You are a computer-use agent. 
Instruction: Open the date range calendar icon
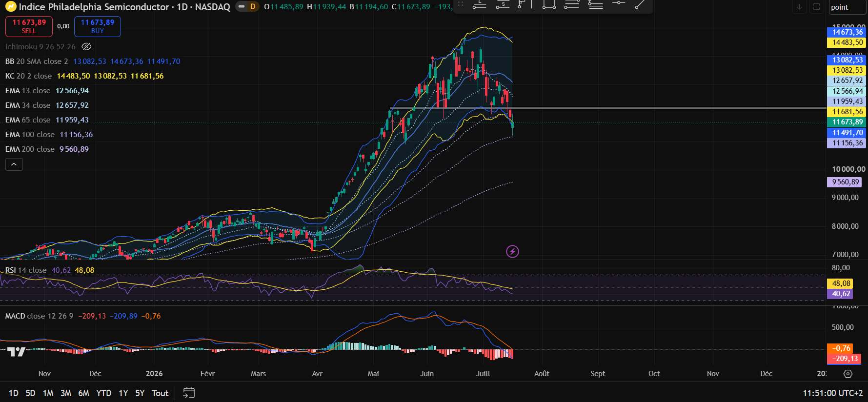pyautogui.click(x=189, y=393)
